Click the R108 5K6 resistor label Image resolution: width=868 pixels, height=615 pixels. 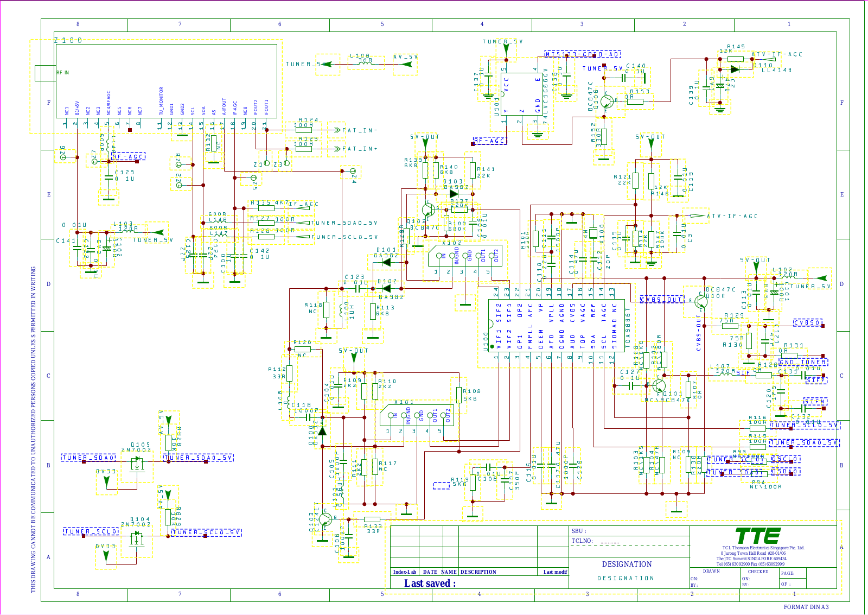coord(472,395)
